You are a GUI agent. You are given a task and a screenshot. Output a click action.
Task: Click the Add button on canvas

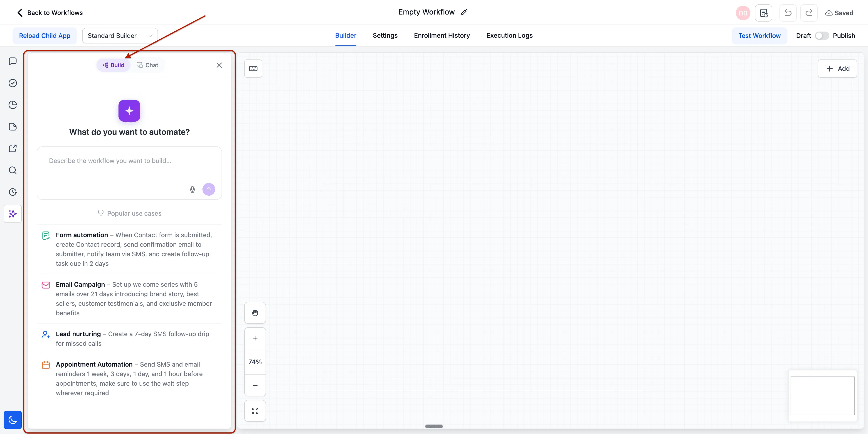pos(837,69)
